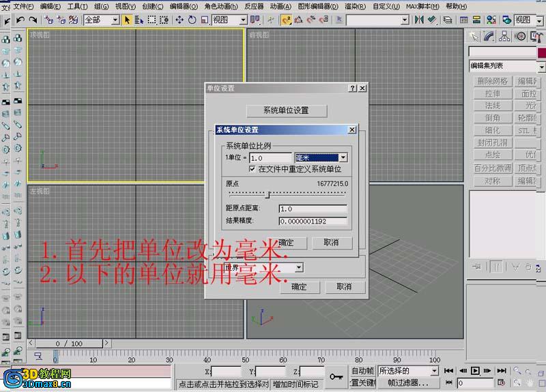Select the Select Object arrow tool

[x=127, y=20]
